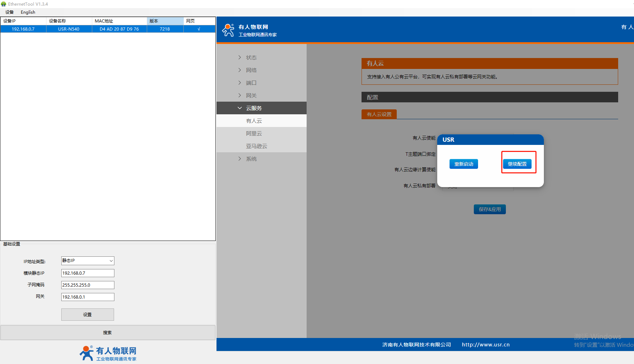Select the 有人云 submenu item
Screen dimensions: 634x364
[261, 121]
